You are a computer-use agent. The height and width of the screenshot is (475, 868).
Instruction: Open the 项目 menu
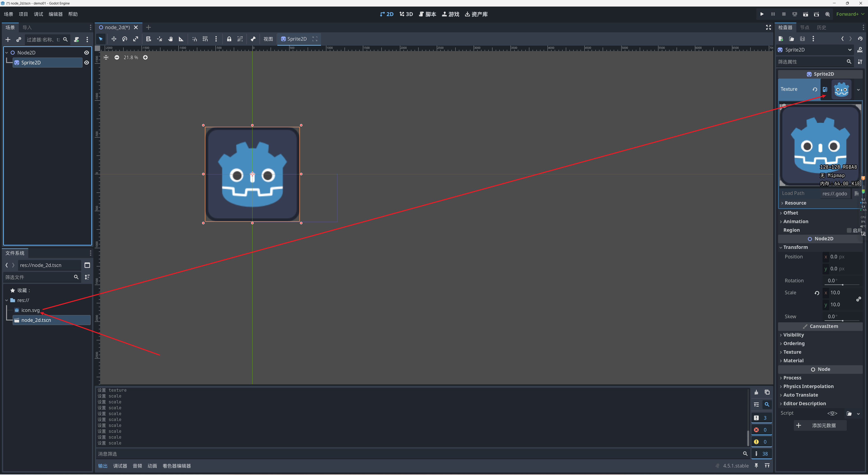pyautogui.click(x=23, y=14)
